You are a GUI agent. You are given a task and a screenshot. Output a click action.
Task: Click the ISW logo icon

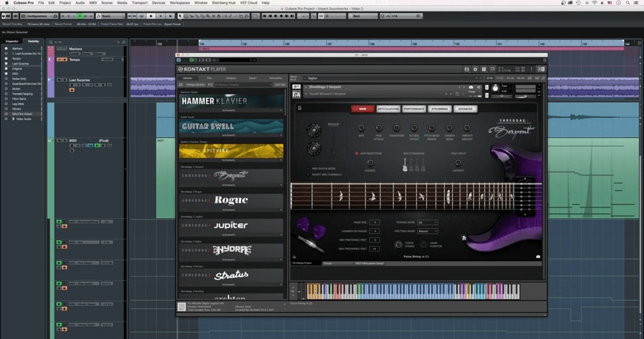coord(296,94)
